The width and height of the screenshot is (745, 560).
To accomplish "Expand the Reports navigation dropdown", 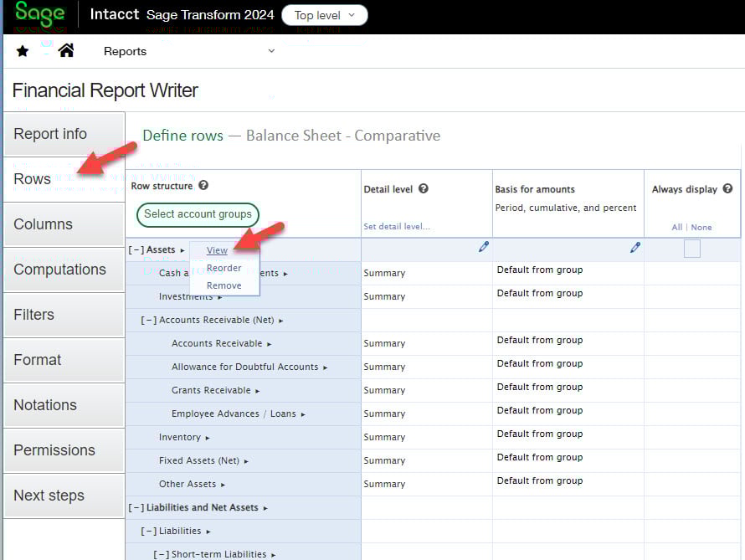I will click(270, 51).
